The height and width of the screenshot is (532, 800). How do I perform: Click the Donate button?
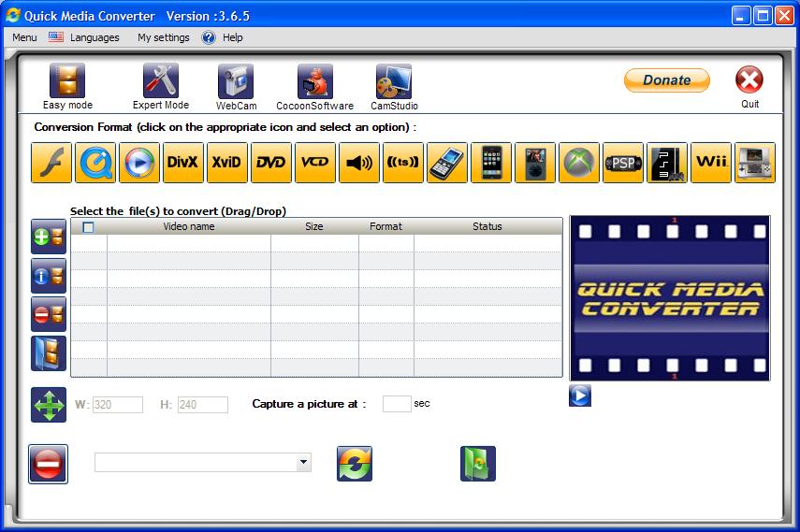(667, 80)
